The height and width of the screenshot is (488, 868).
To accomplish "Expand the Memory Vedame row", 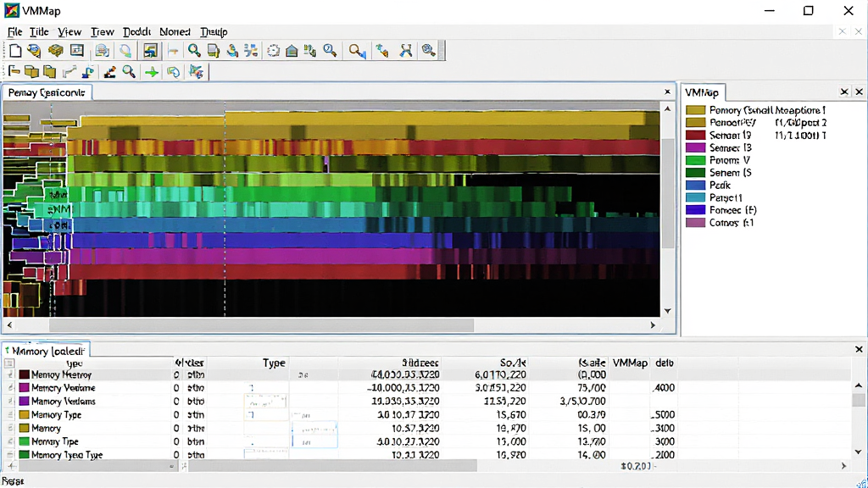I will [x=10, y=388].
